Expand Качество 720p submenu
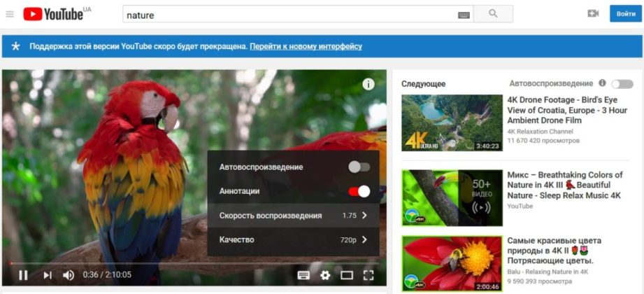Viewport: 644px width, 294px height. 293,240
